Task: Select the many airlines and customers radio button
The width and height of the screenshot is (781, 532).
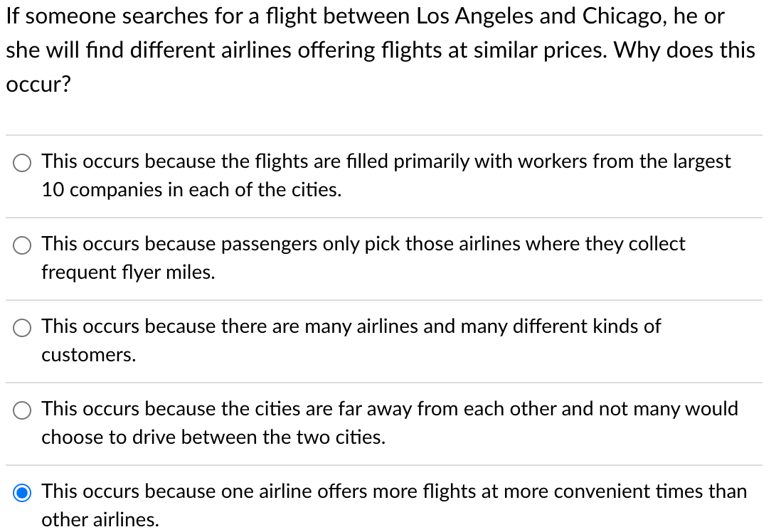Action: click(x=22, y=328)
